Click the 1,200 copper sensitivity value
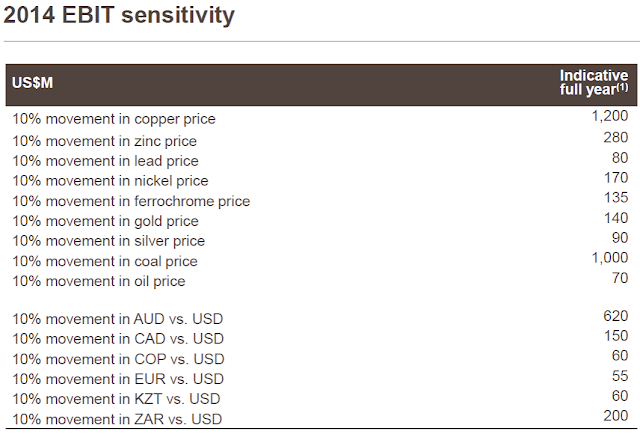The height and width of the screenshot is (434, 640). [x=609, y=116]
